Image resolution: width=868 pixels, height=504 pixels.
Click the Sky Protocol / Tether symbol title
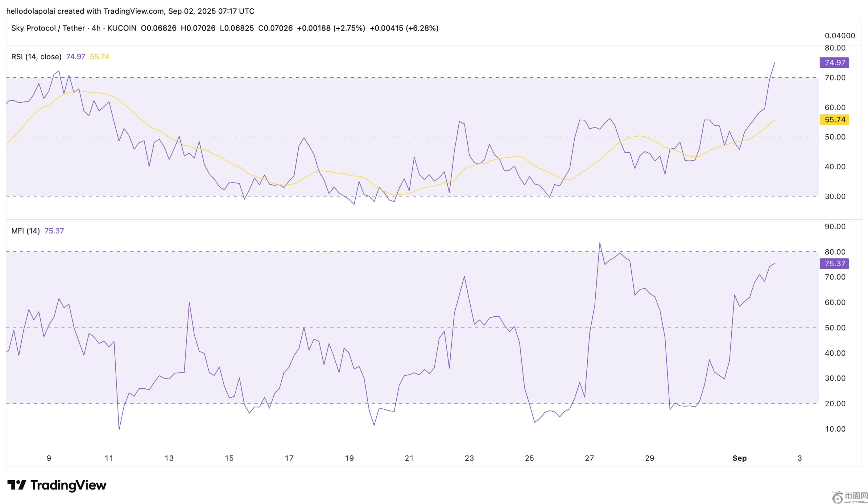point(48,28)
